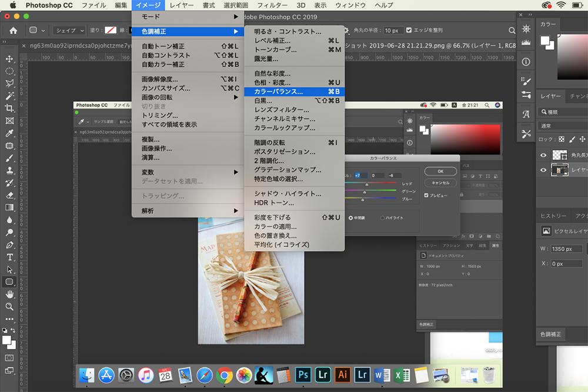The height and width of the screenshot is (392, 588).
Task: Hide the 角丸長方形 shape layer
Action: 543,155
